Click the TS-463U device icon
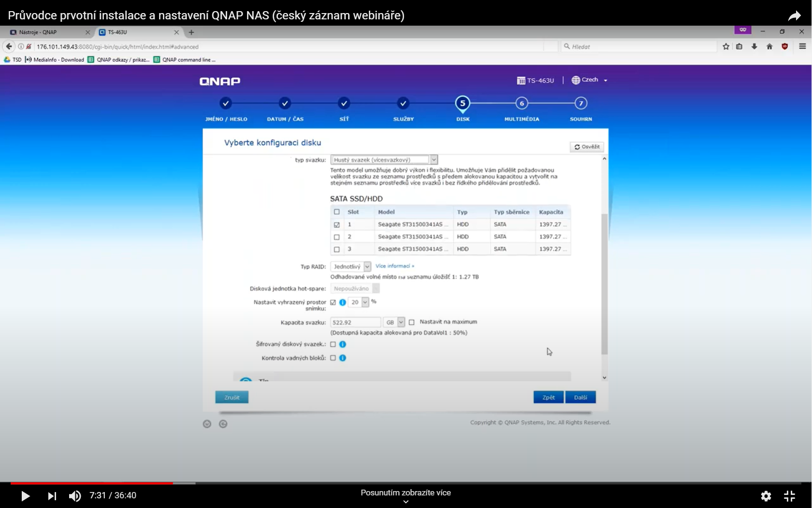 (x=521, y=81)
